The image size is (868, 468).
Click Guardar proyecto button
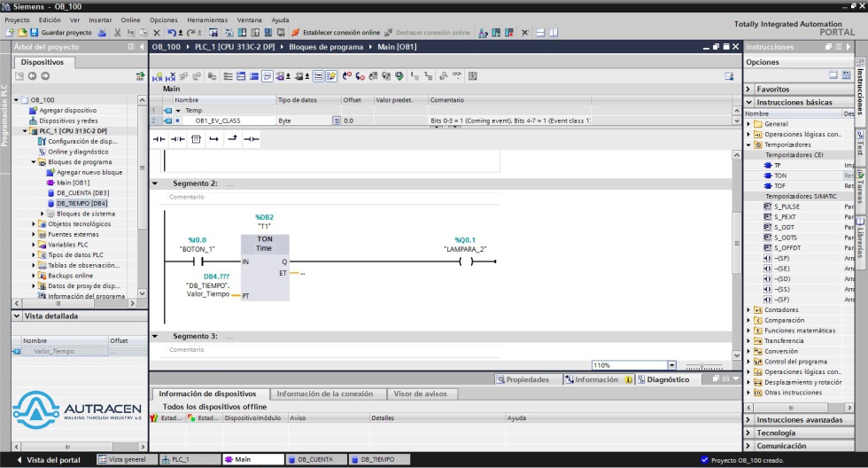tap(61, 33)
